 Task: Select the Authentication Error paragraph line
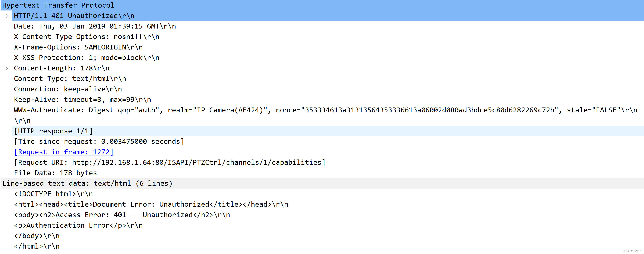pos(78,225)
